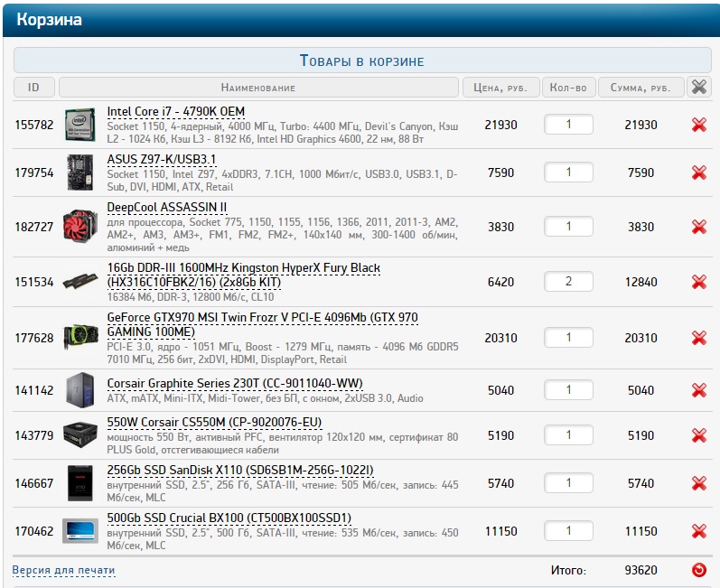Edit quantity field for Intel Core i7
Viewport: 720px width, 588px height.
coord(568,125)
